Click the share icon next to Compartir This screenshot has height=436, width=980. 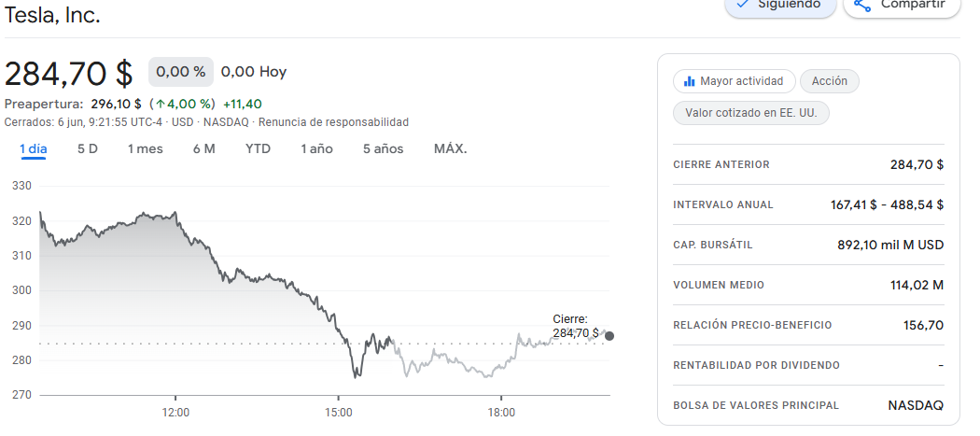pos(862,5)
